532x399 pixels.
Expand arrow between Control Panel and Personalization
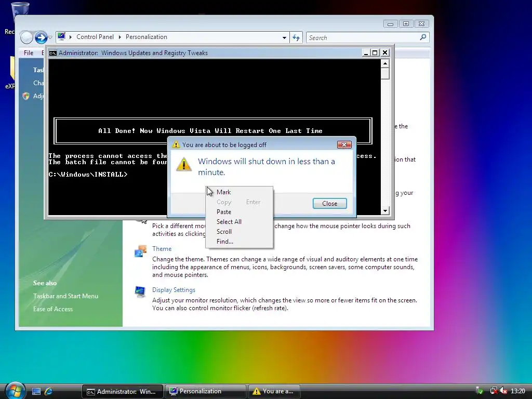(x=120, y=37)
